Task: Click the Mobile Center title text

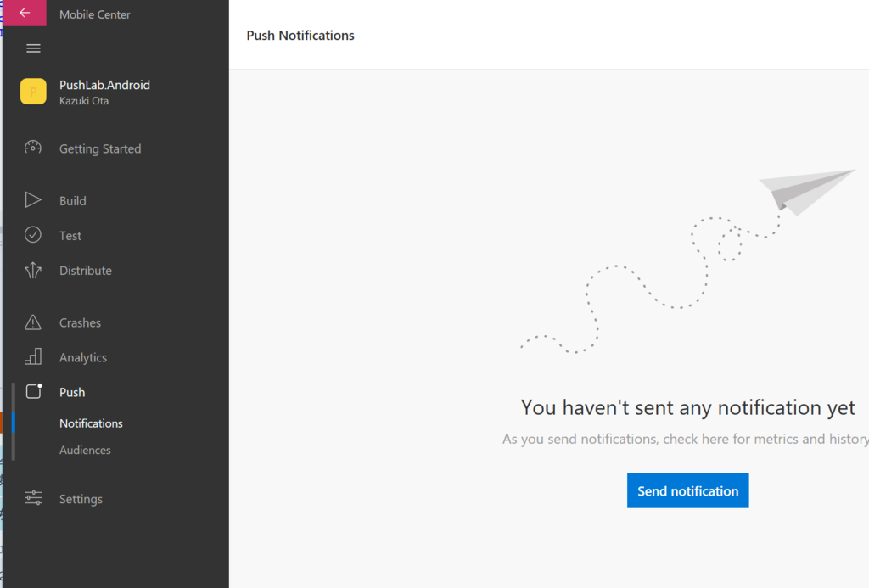Action: [95, 14]
